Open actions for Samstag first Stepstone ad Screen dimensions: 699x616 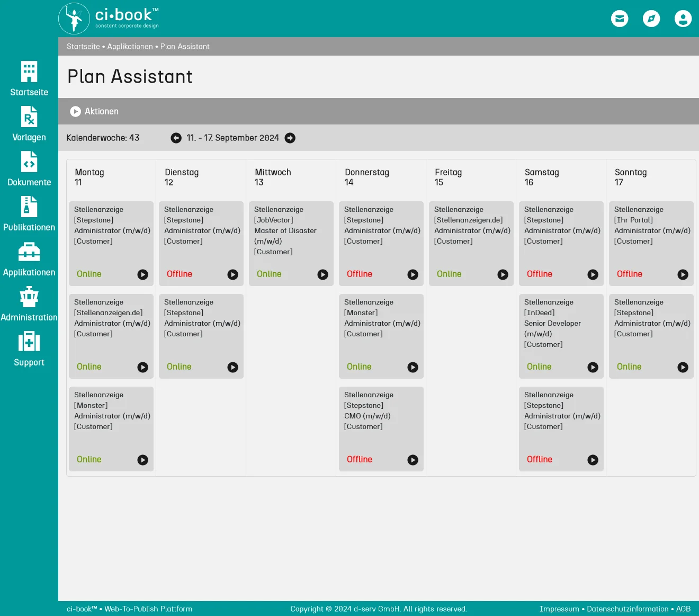(x=593, y=274)
